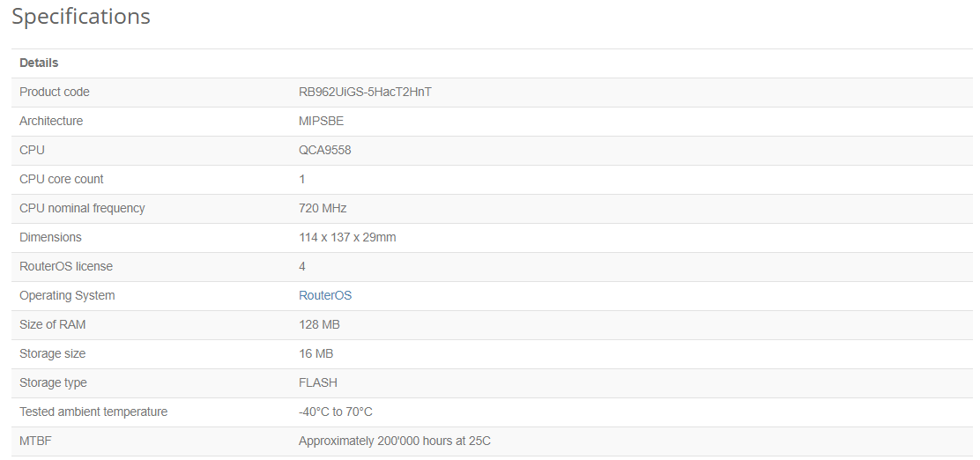Viewport: 980px width, 460px height.
Task: Click the 114 x 137 x 29mm dimensions value
Action: click(347, 238)
